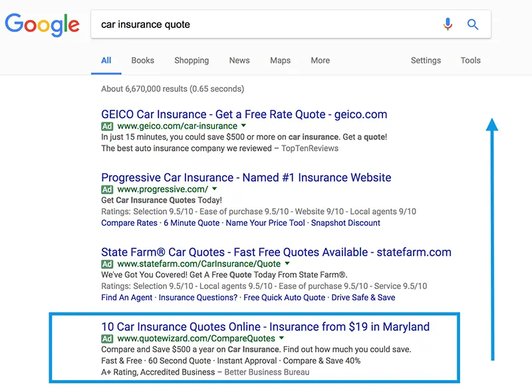Click the Ad badge beside progressive.com URL
This screenshot has width=532, height=392.
[x=107, y=189]
